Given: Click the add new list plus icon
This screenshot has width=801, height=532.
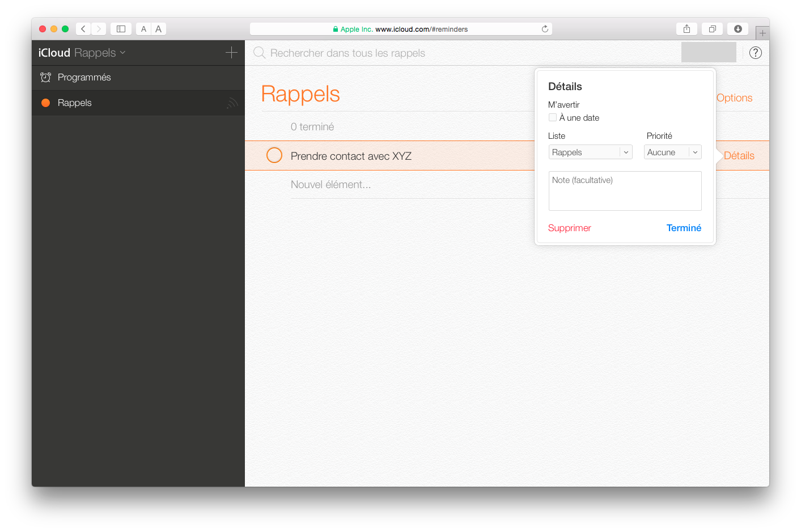Looking at the screenshot, I should tap(231, 53).
